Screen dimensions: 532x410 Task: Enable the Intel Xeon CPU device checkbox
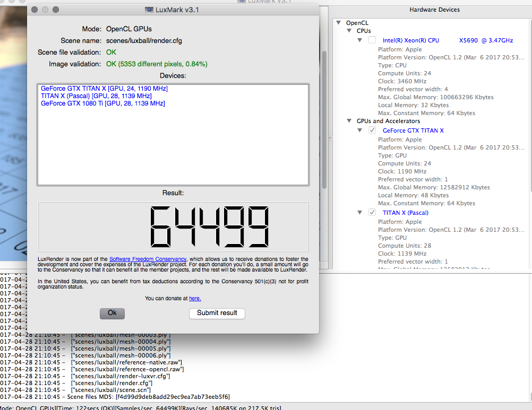click(372, 40)
